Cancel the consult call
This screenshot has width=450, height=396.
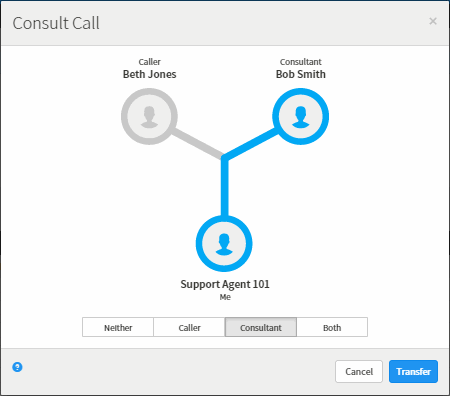pos(359,371)
